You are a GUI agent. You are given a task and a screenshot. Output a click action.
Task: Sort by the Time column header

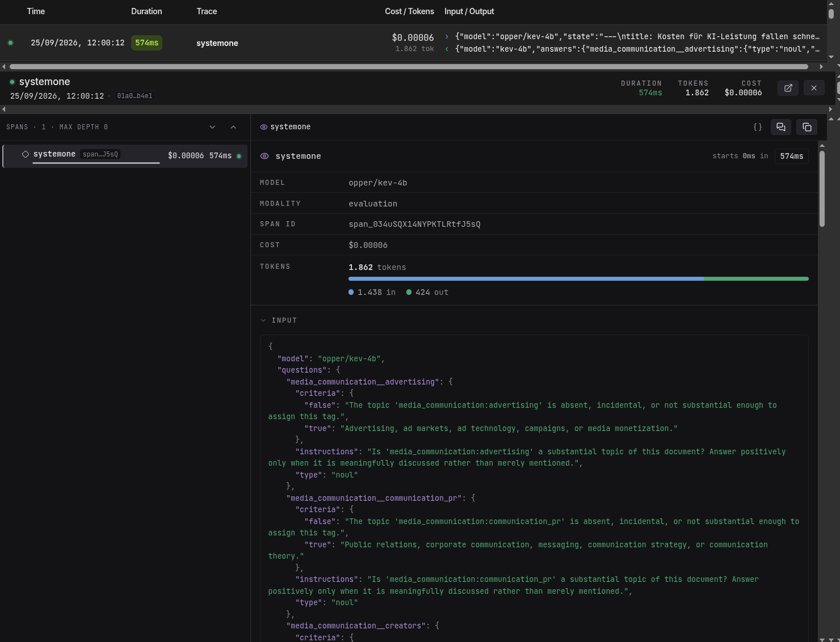click(x=36, y=11)
